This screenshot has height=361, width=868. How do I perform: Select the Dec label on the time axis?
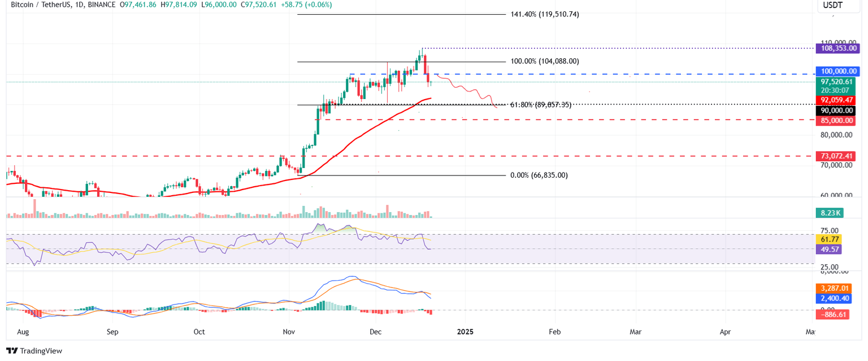tap(375, 332)
